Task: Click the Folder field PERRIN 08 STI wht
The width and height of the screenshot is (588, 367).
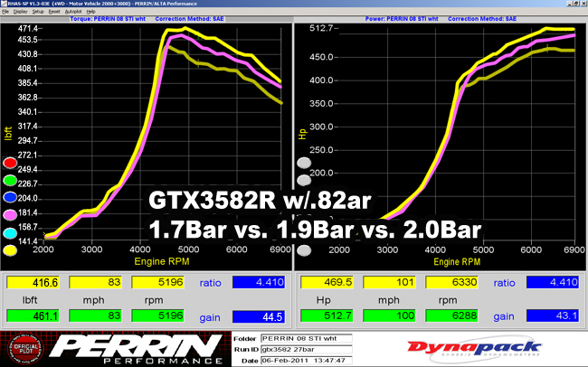Action: click(x=307, y=338)
